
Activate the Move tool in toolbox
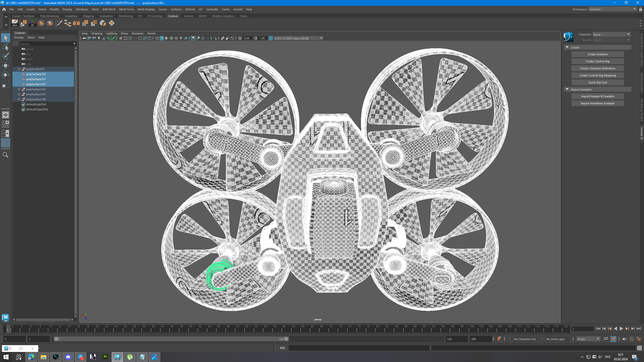[x=6, y=66]
